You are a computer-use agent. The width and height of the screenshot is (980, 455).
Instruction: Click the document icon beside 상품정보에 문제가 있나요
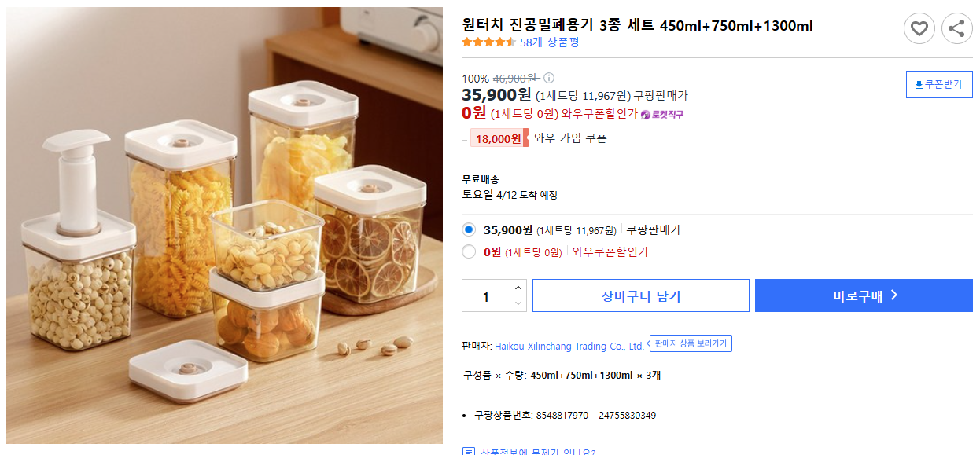pyautogui.click(x=468, y=452)
